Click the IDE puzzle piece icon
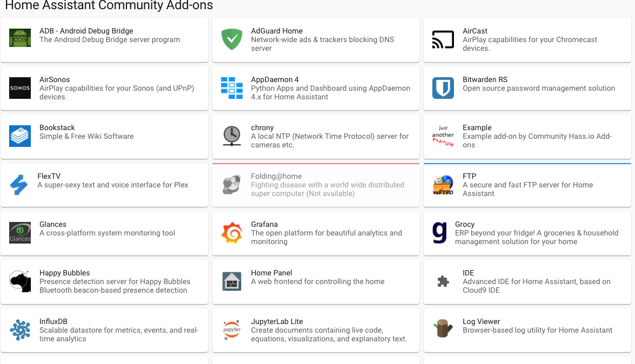This screenshot has width=635, height=364. pos(443,281)
